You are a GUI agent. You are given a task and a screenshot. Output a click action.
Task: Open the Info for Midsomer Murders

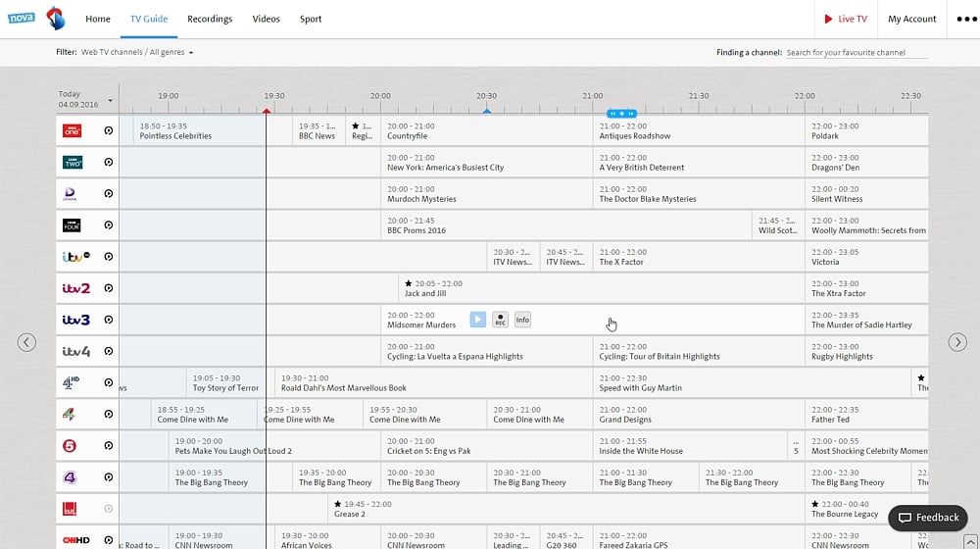coord(522,320)
